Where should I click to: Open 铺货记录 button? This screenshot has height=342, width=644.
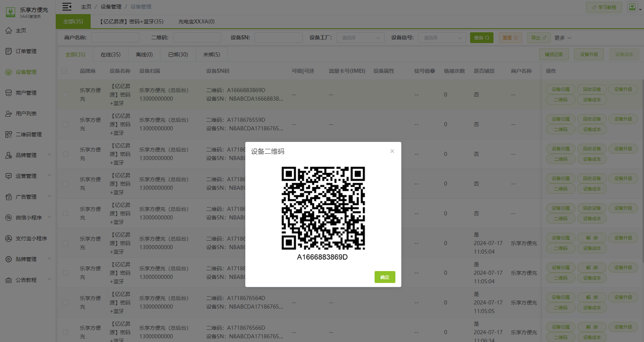[x=554, y=54]
